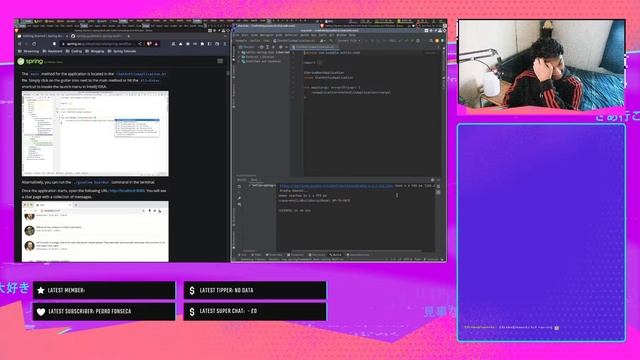The height and width of the screenshot is (360, 640).
Task: Click the webcam video feed
Action: (541, 64)
